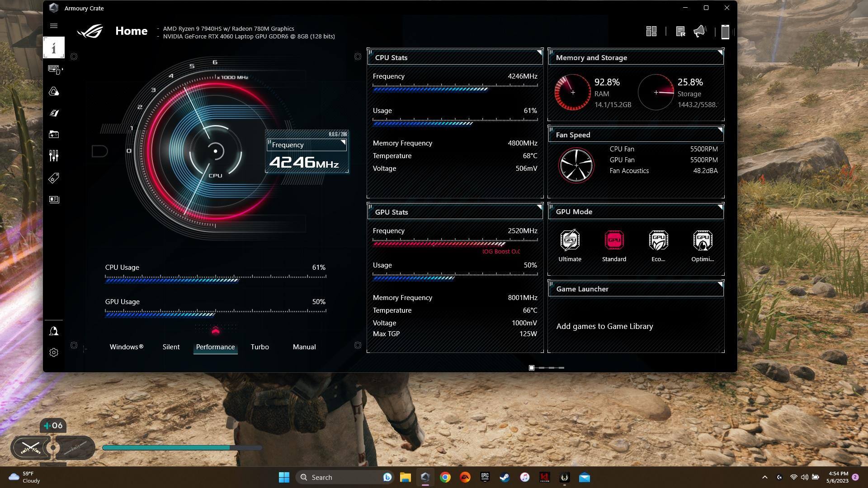Open Scenario Profiles sliders icon
The height and width of the screenshot is (488, 868).
[54, 156]
